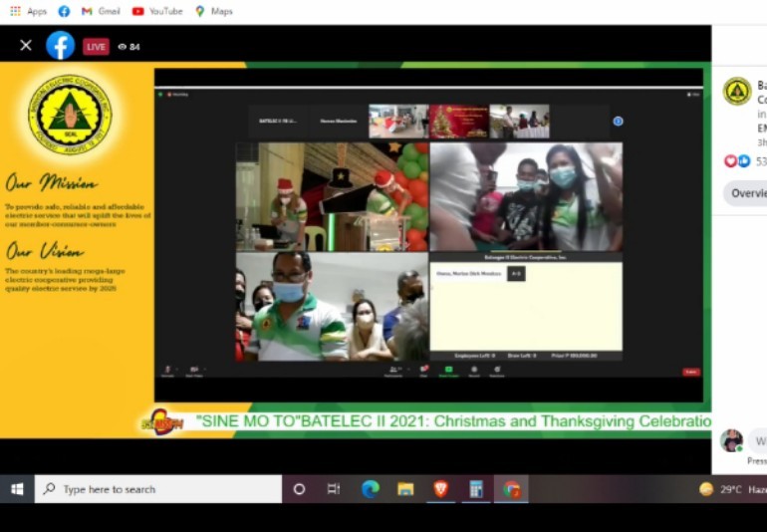The height and width of the screenshot is (532, 767).
Task: Click the video camera icon in the Zoom toolbar
Action: click(x=193, y=370)
